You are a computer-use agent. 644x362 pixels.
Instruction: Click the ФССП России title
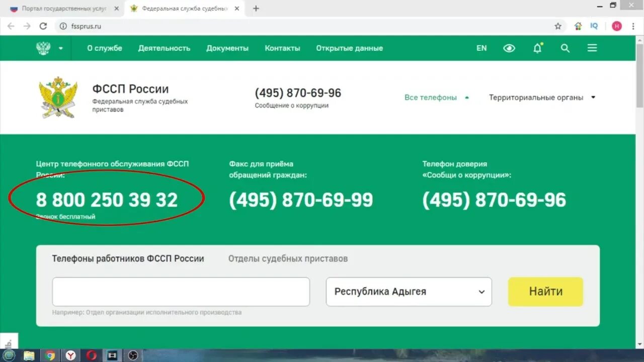point(130,89)
